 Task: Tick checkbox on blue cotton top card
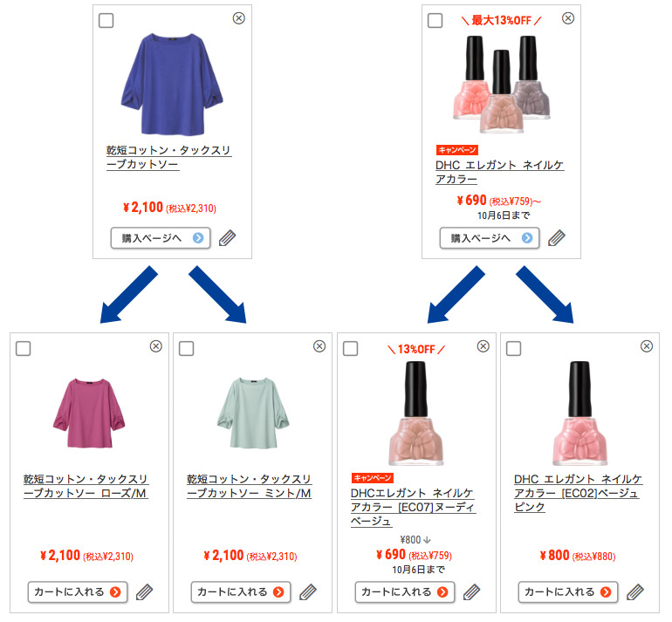106,20
